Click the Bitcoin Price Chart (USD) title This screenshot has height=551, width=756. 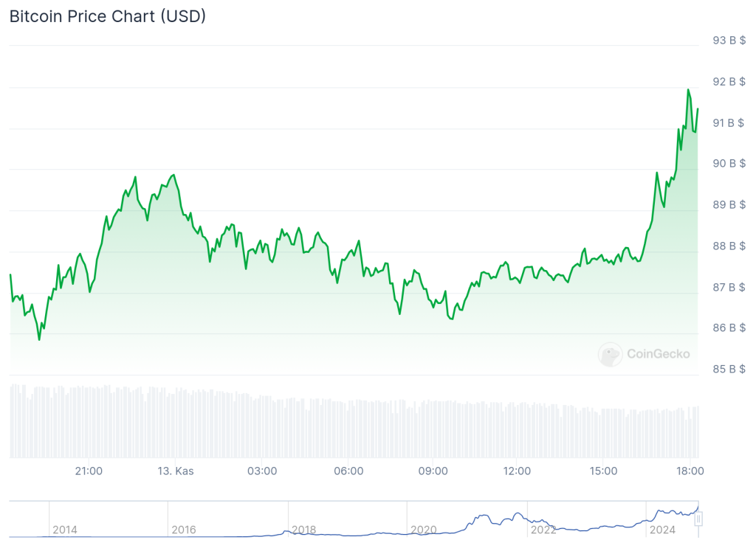pos(108,16)
